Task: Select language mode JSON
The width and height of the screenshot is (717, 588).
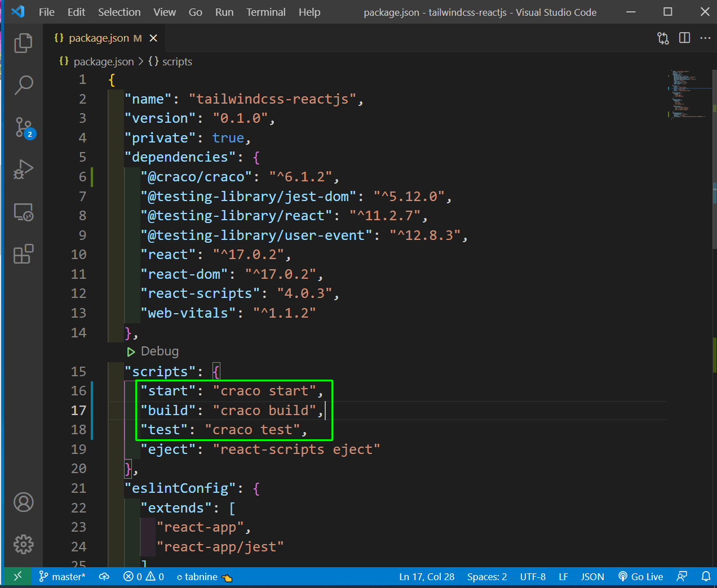Action: (x=592, y=577)
